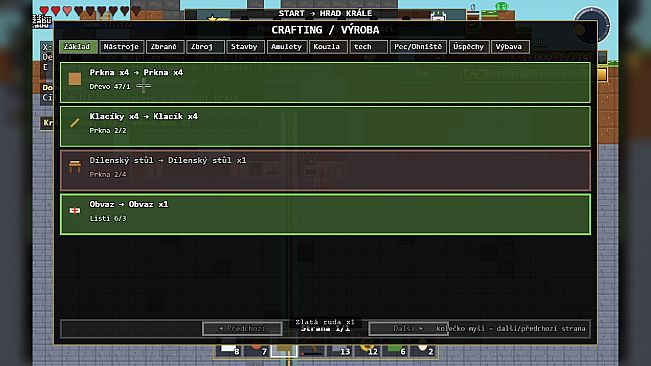The image size is (651, 366).
Task: Open the Úspěchy tab
Action: pos(469,47)
